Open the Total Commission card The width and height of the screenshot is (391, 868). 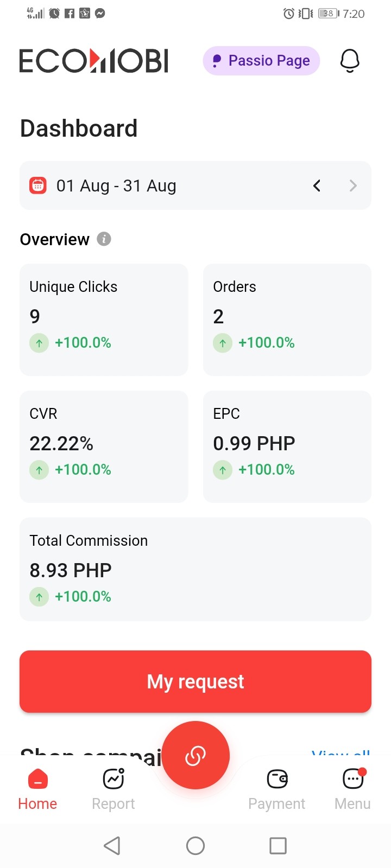pos(195,569)
